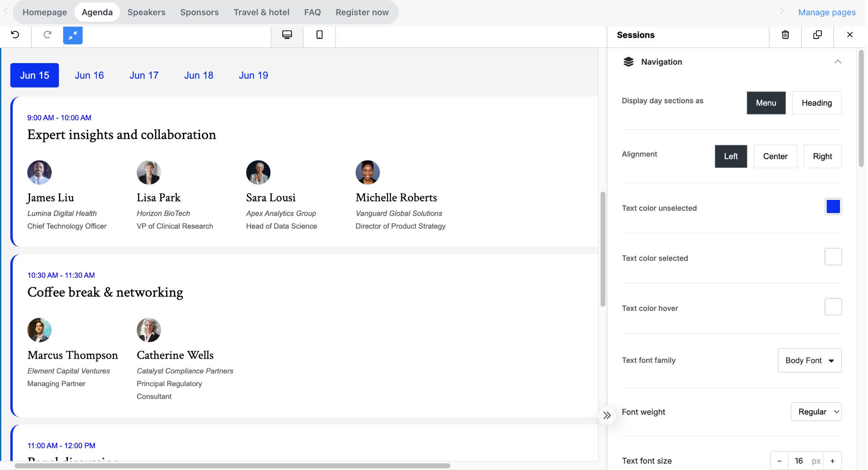Open Marcus Thompson's avatar photo

point(39,330)
